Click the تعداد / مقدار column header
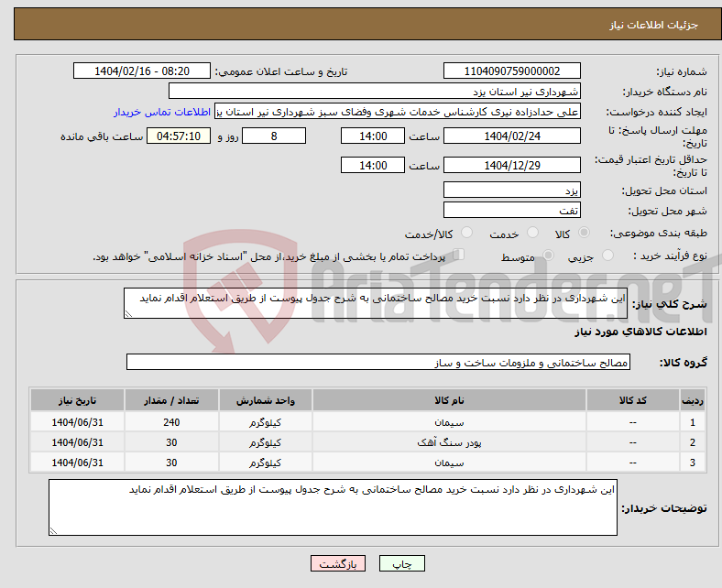 (171, 400)
